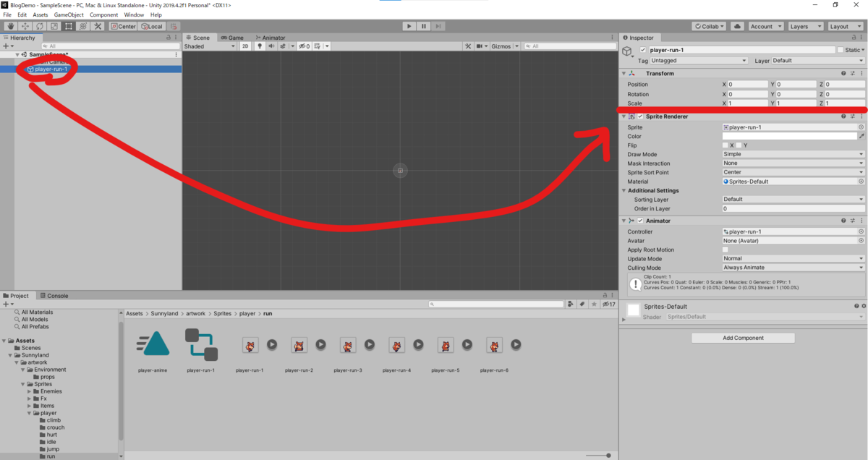This screenshot has width=868, height=460.
Task: Select the Rect tool in toolbar
Action: [68, 26]
